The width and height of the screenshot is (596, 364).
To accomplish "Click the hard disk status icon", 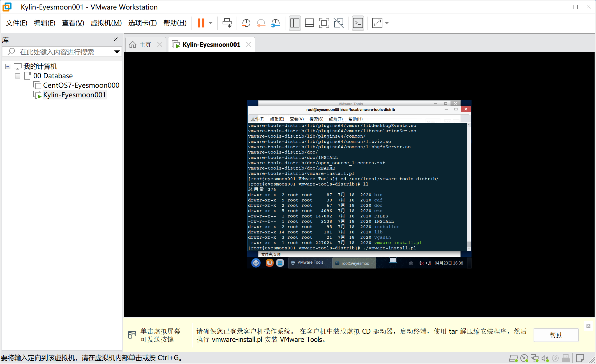I will click(514, 358).
